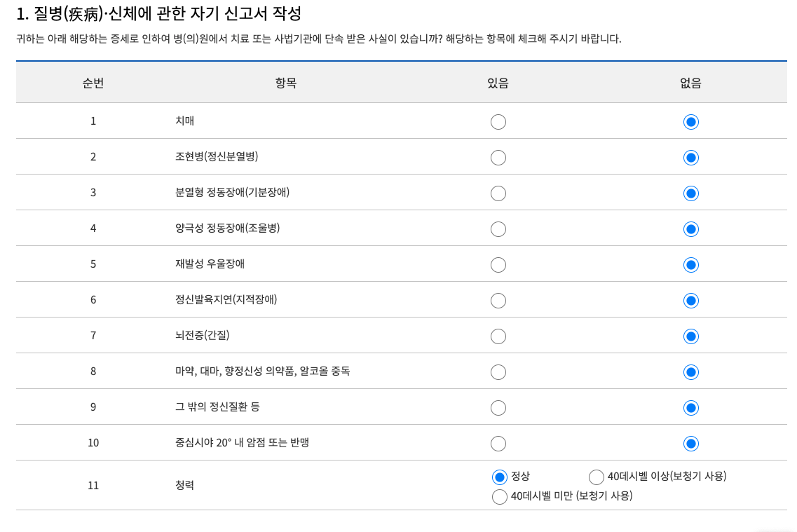This screenshot has height=532, width=797.
Task: Mark 있음 for 조현병(정신분열병)
Action: [498, 157]
